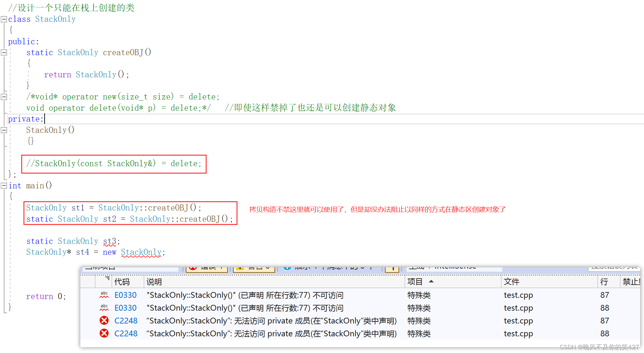Collapse the private StackOnly constructor block
Image resolution: width=644 pixels, height=353 pixels.
(x=4, y=130)
